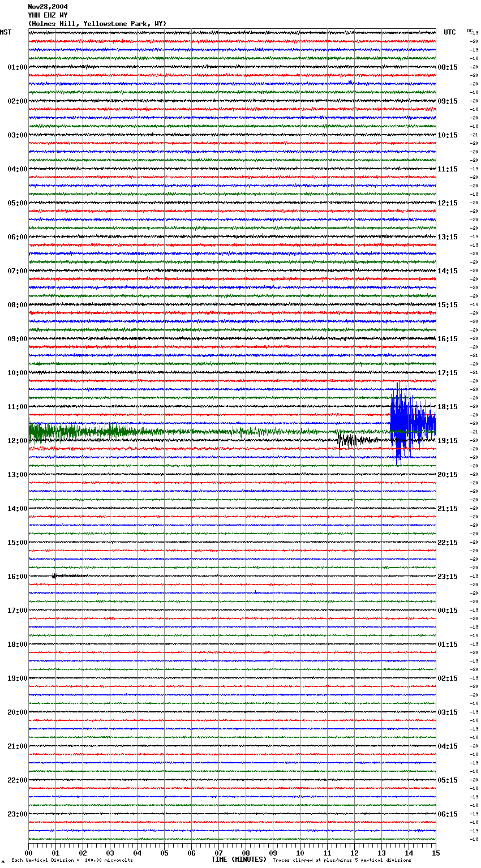Select the 20:00 MST row label
Viewport: 481px width, 868px height.
pyautogui.click(x=17, y=712)
